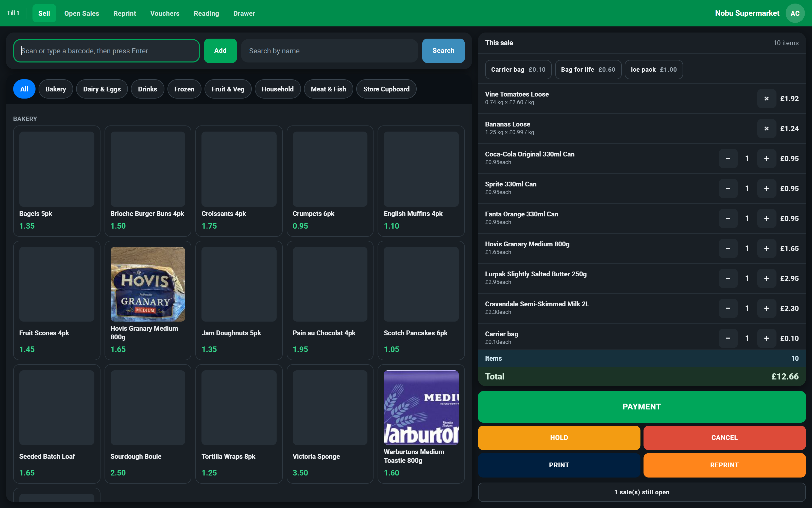The height and width of the screenshot is (508, 812).
Task: Click plus on Fanta Orange 330ml Can
Action: (x=766, y=218)
